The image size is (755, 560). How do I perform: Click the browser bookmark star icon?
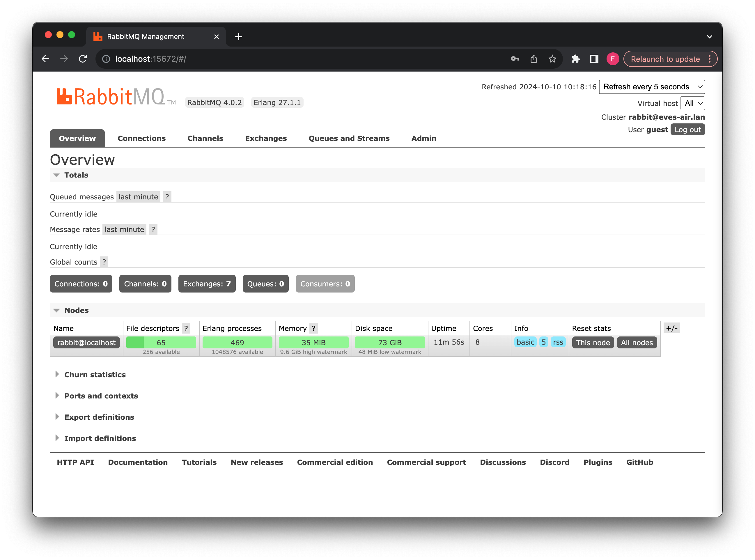(552, 59)
